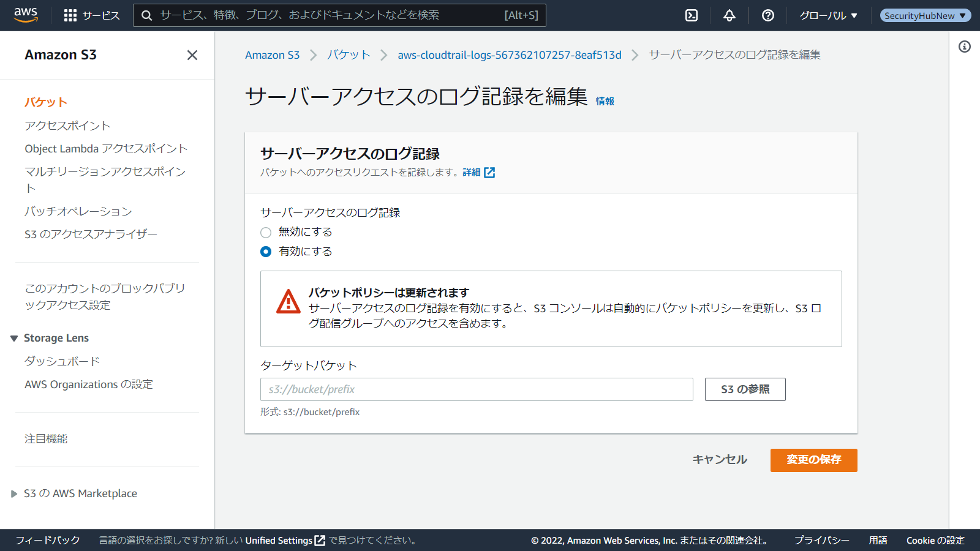This screenshot has width=980, height=551.
Task: Click the external link icon beside 詳細
Action: tap(489, 173)
